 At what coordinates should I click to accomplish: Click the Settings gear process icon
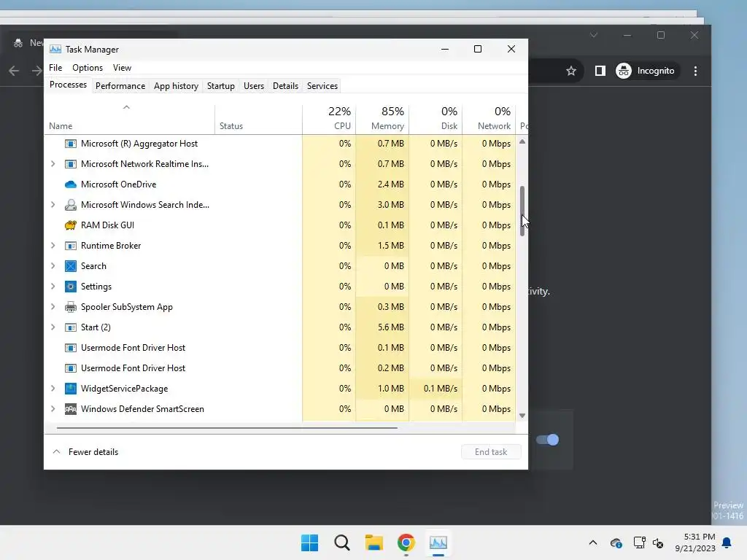click(x=71, y=287)
